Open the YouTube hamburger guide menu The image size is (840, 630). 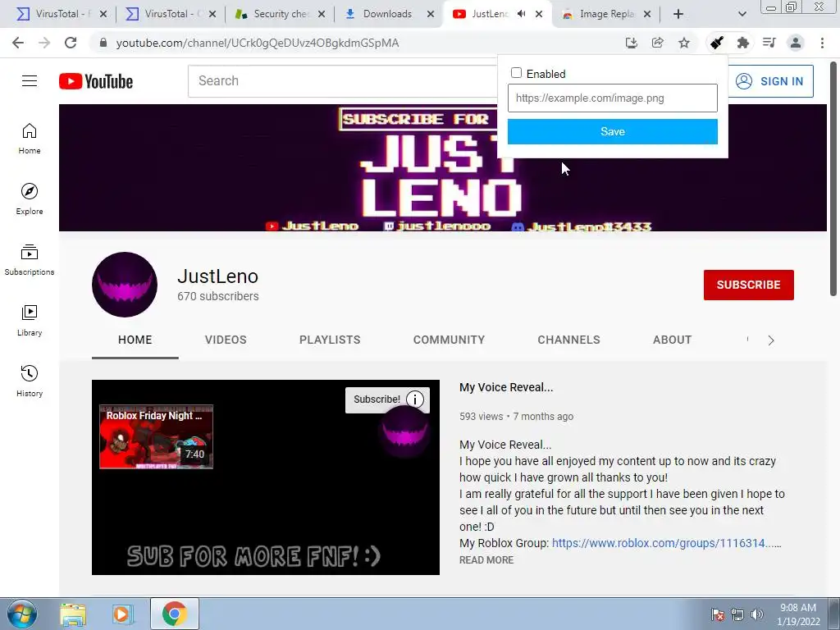pyautogui.click(x=30, y=81)
